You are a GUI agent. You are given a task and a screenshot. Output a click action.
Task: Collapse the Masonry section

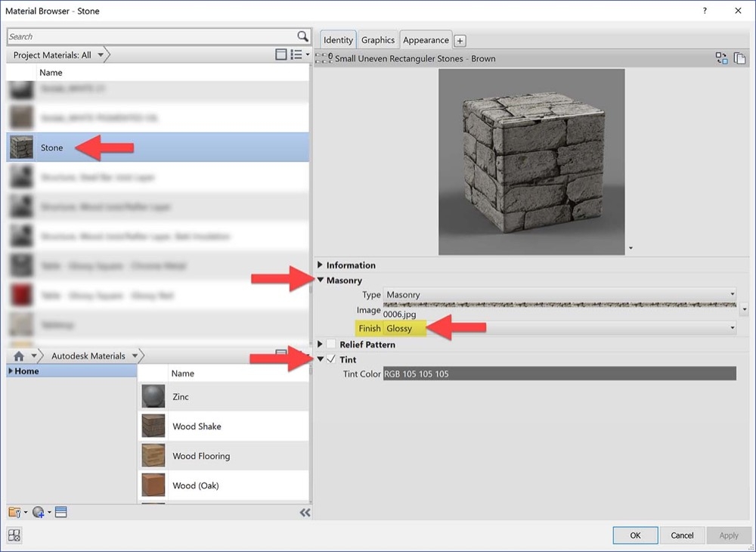click(321, 280)
